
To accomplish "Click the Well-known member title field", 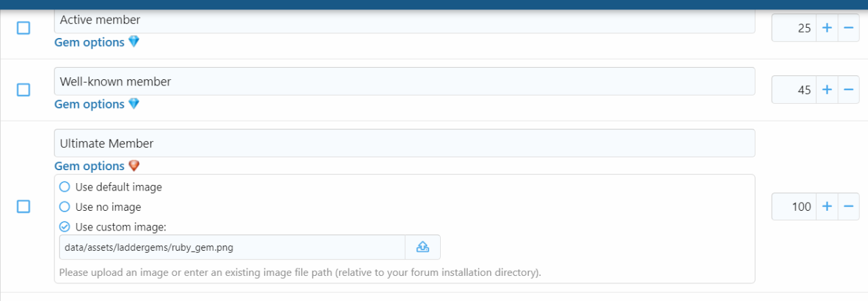I will click(404, 81).
